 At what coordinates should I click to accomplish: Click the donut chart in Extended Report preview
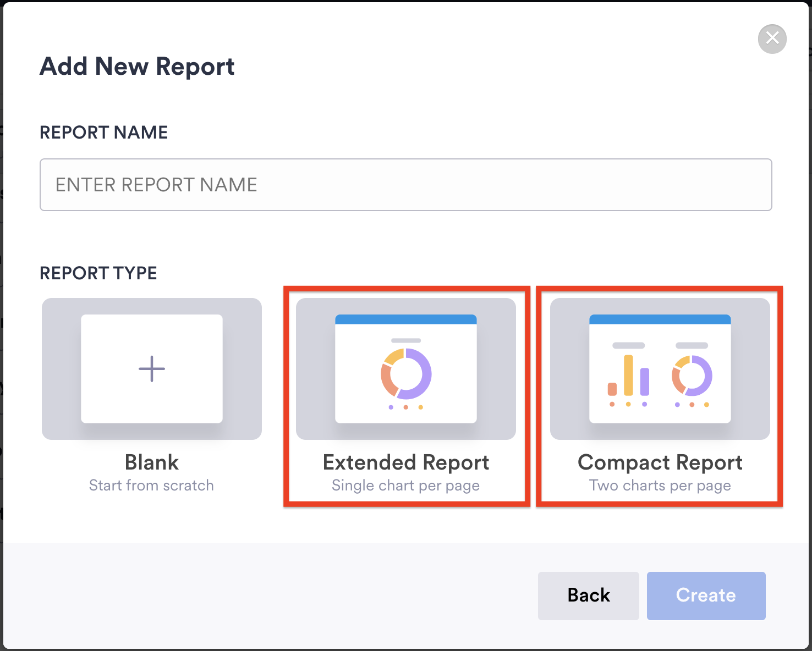click(406, 374)
